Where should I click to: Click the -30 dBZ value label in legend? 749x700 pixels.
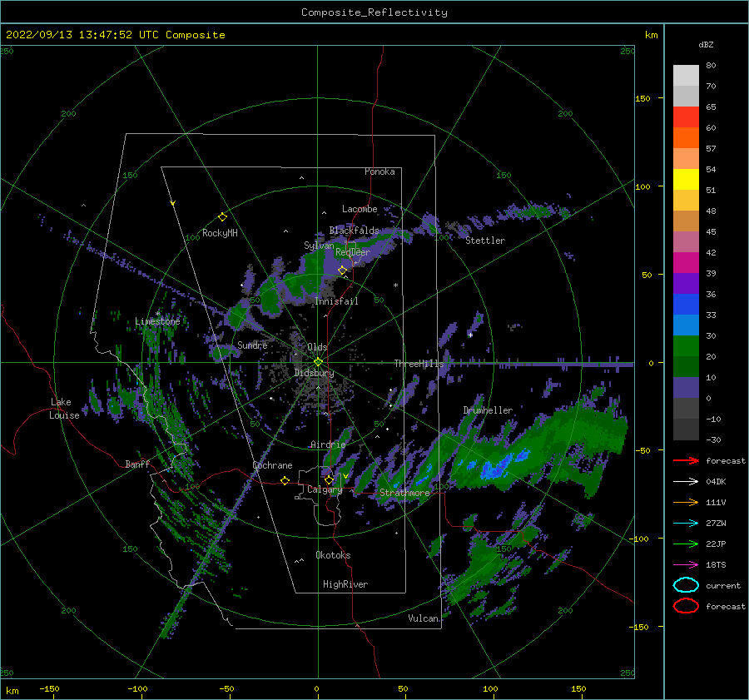713,439
